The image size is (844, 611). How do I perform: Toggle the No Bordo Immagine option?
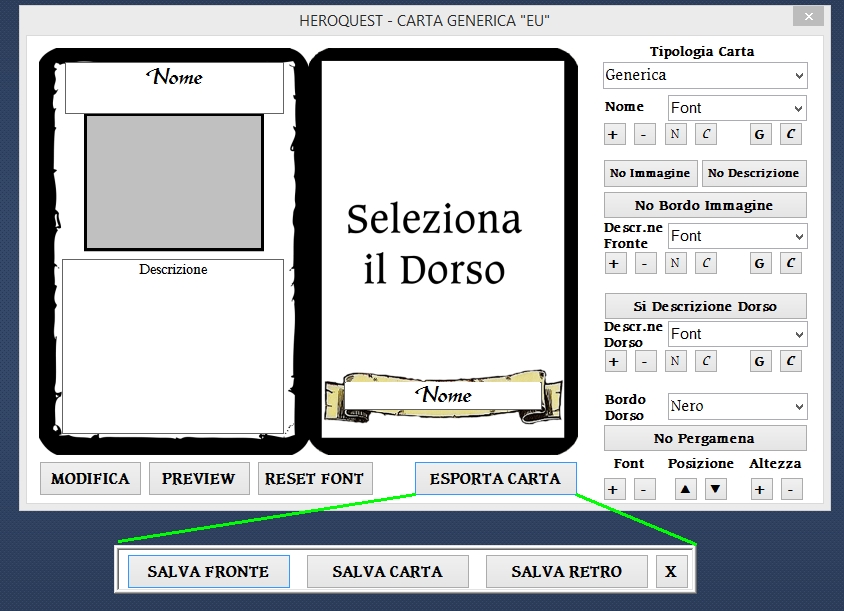click(x=704, y=205)
